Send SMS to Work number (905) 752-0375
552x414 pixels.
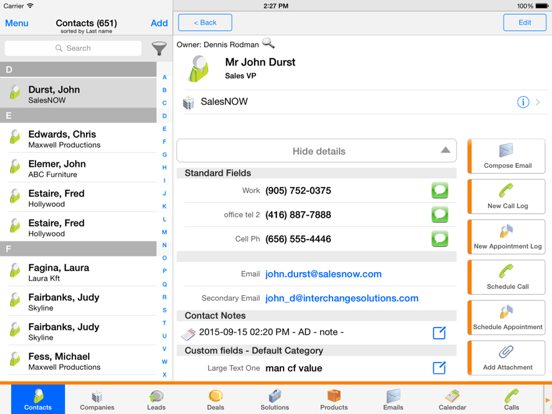pos(440,190)
